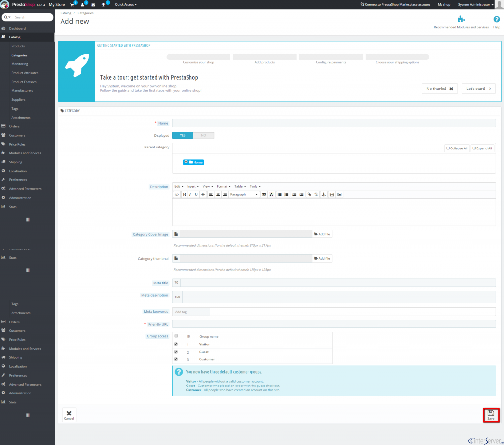Insert an image in description
The height and width of the screenshot is (445, 504).
[x=339, y=195]
